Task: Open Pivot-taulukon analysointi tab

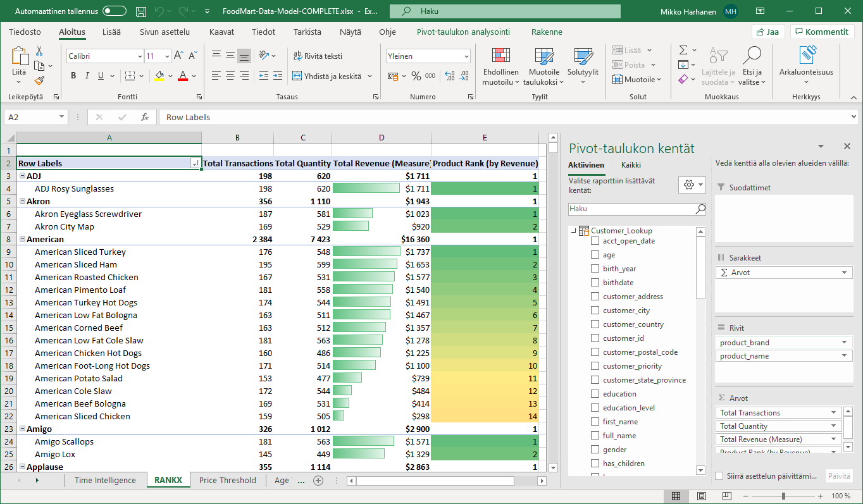Action: coord(463,32)
